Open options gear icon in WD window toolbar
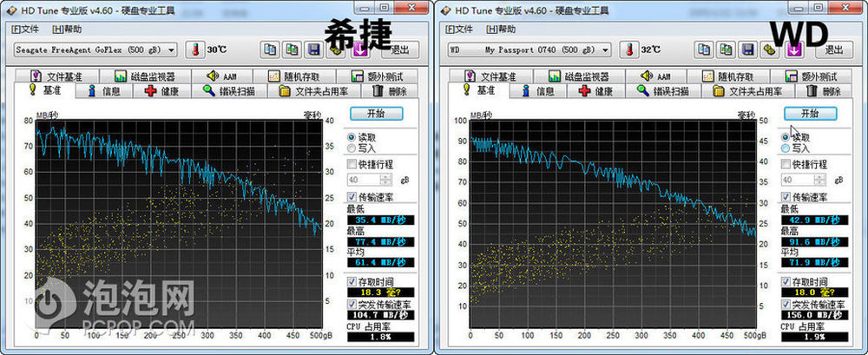 769,49
